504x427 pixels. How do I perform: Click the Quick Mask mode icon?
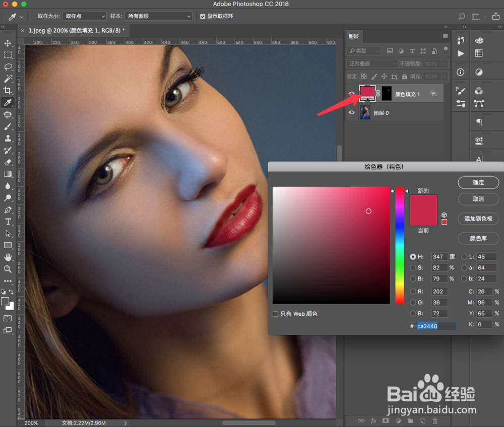(8, 318)
